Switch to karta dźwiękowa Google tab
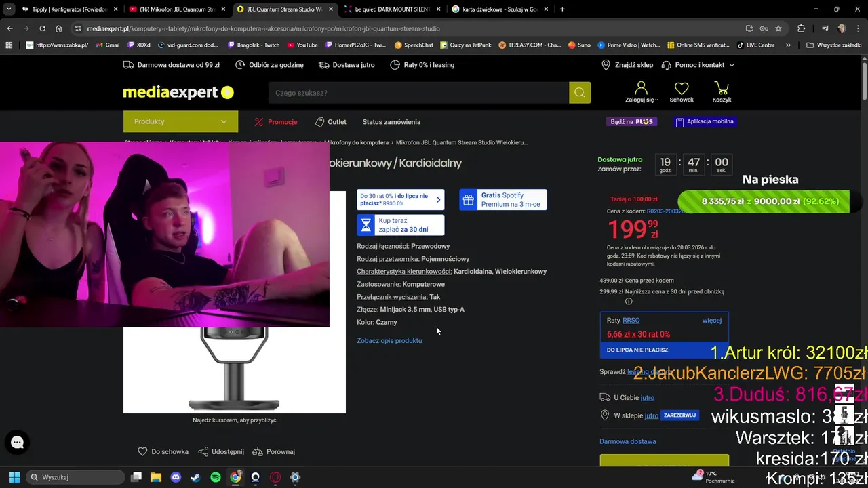Image resolution: width=868 pixels, height=488 pixels. pyautogui.click(x=499, y=9)
